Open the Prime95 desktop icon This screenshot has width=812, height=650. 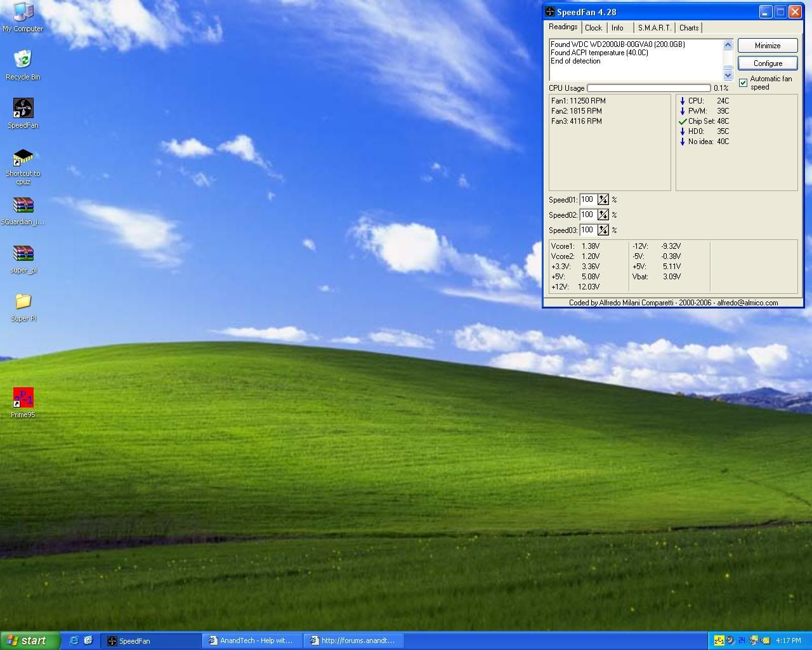pyautogui.click(x=23, y=398)
